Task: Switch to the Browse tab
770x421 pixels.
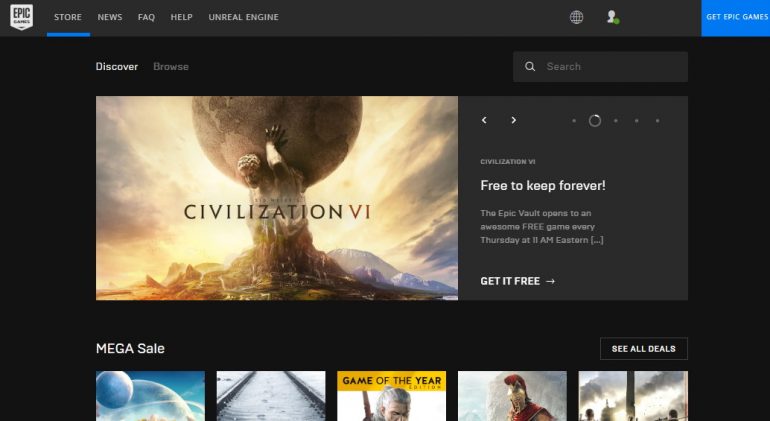Action: click(x=171, y=67)
